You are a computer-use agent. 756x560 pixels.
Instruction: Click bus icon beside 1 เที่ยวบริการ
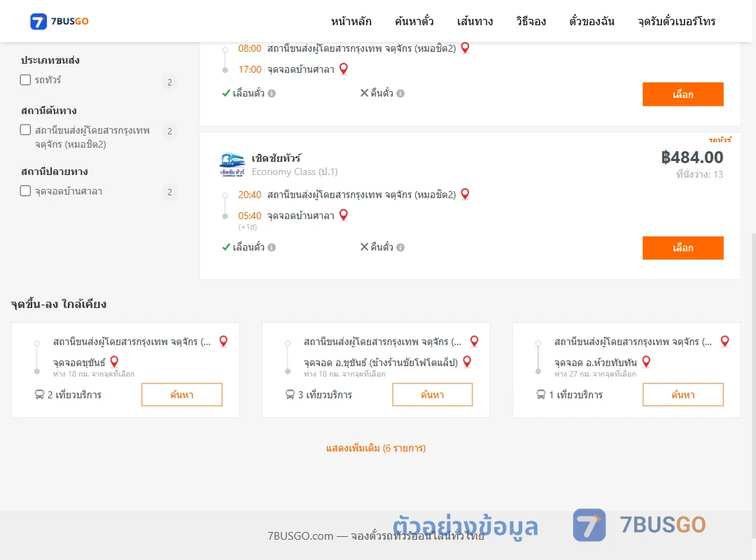click(x=541, y=395)
